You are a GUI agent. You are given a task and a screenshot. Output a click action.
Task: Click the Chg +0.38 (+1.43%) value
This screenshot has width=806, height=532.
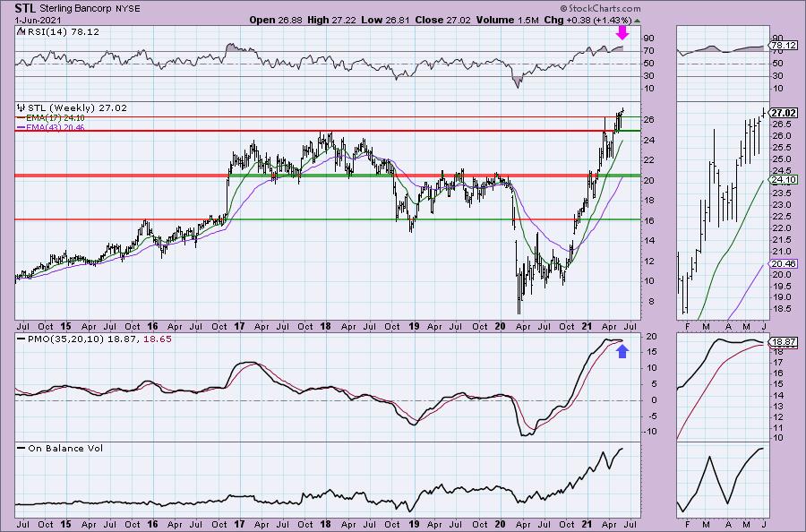point(587,20)
